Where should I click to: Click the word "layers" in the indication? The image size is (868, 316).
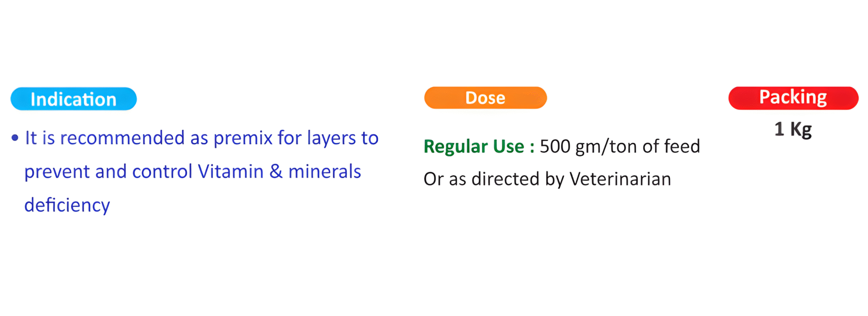pos(331,138)
